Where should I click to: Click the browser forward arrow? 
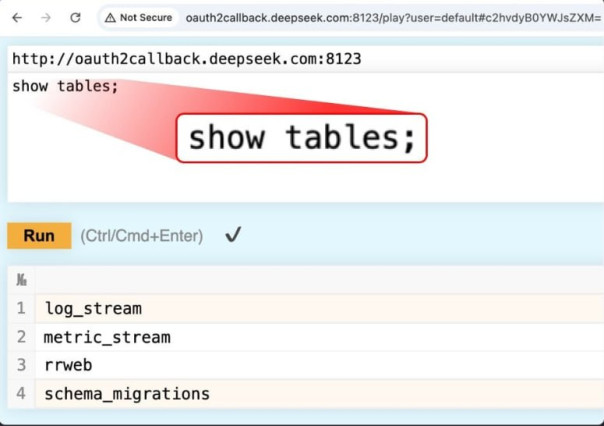tap(46, 18)
